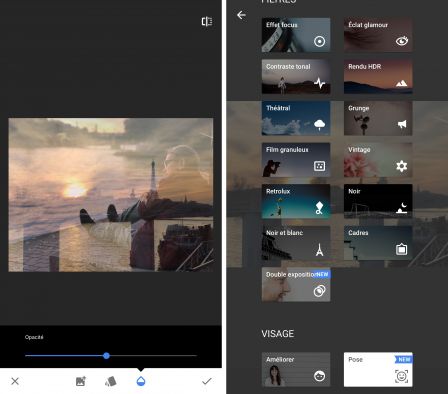Select the Noir et blanc filter

[296, 243]
